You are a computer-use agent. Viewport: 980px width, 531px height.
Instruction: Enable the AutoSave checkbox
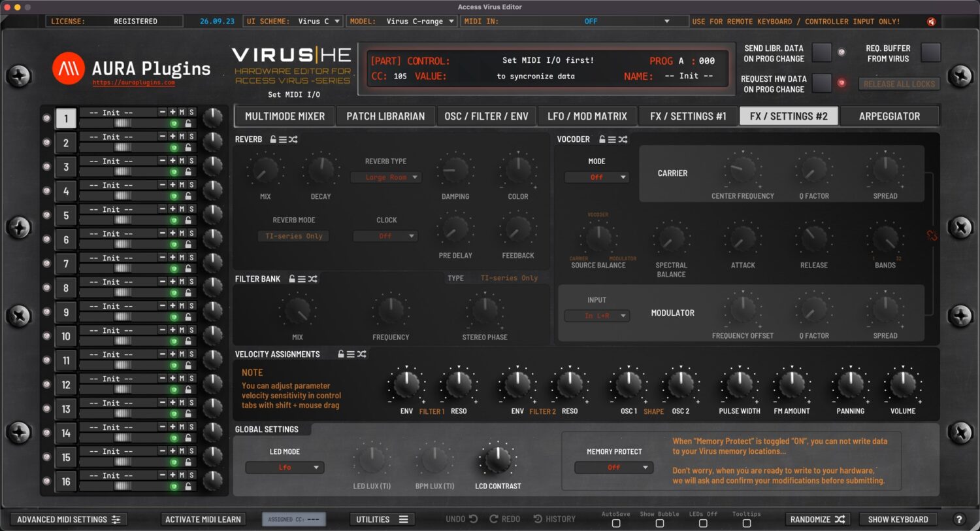point(616,523)
